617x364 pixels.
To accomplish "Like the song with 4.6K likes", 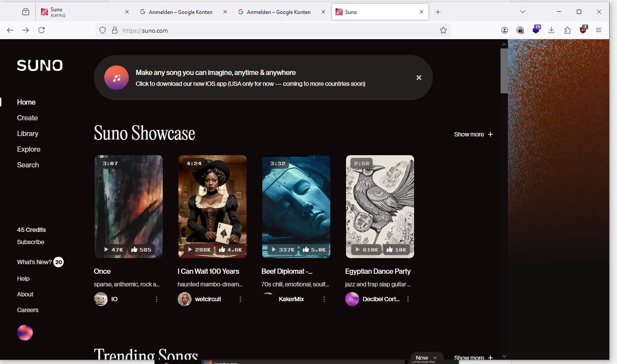I will [230, 250].
